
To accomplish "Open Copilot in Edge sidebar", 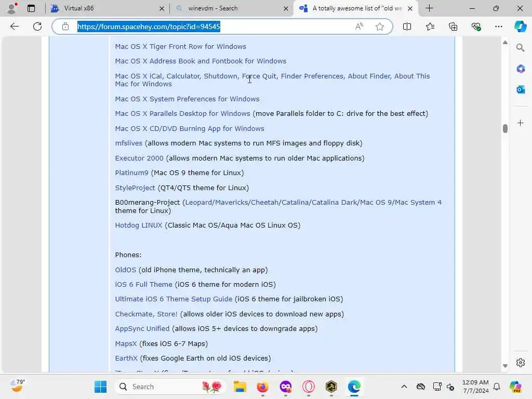I will click(520, 26).
